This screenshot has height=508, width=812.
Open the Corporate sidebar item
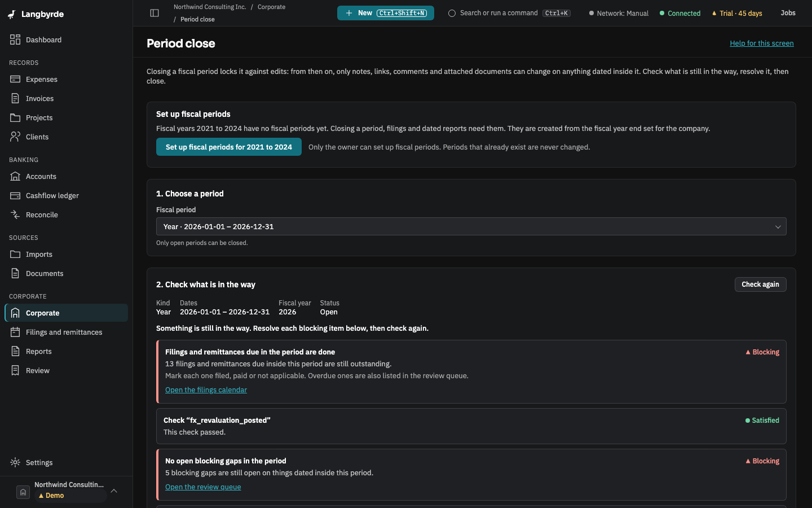[x=67, y=313]
